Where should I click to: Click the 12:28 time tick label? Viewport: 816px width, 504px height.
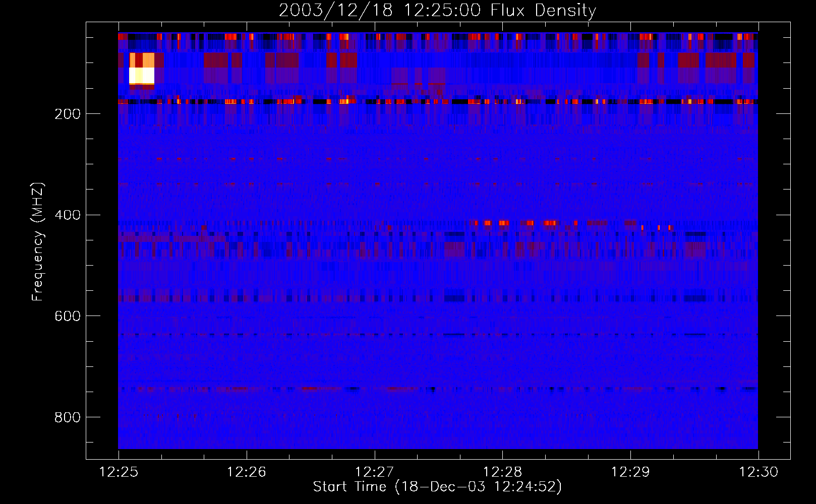[503, 472]
